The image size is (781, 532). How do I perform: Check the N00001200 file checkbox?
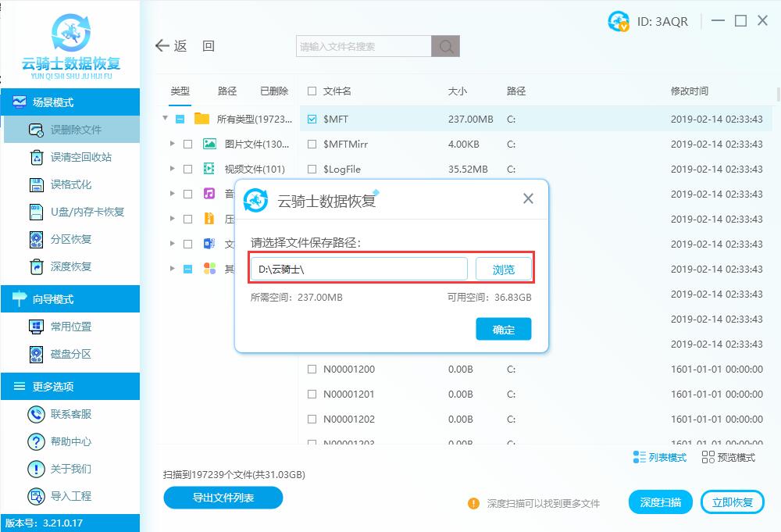click(312, 369)
